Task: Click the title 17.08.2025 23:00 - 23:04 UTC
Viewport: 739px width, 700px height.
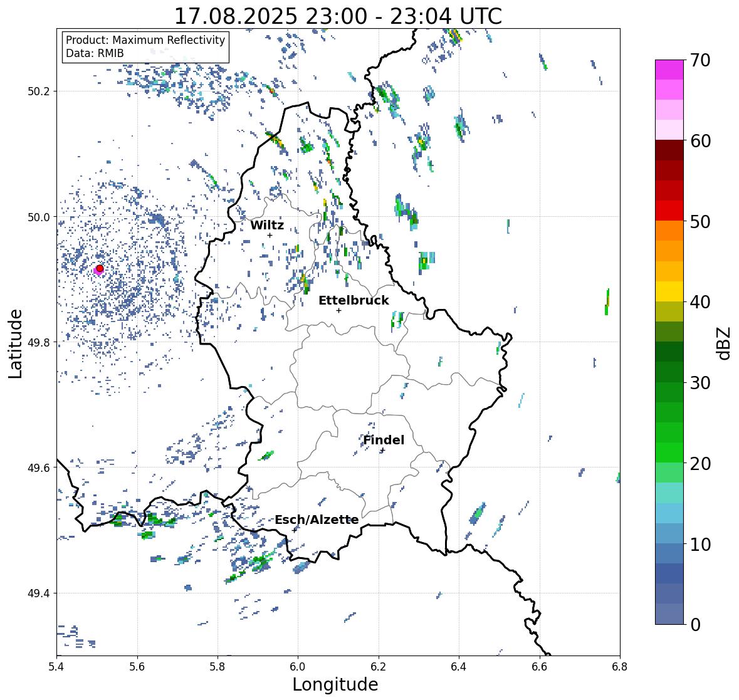Action: [338, 16]
